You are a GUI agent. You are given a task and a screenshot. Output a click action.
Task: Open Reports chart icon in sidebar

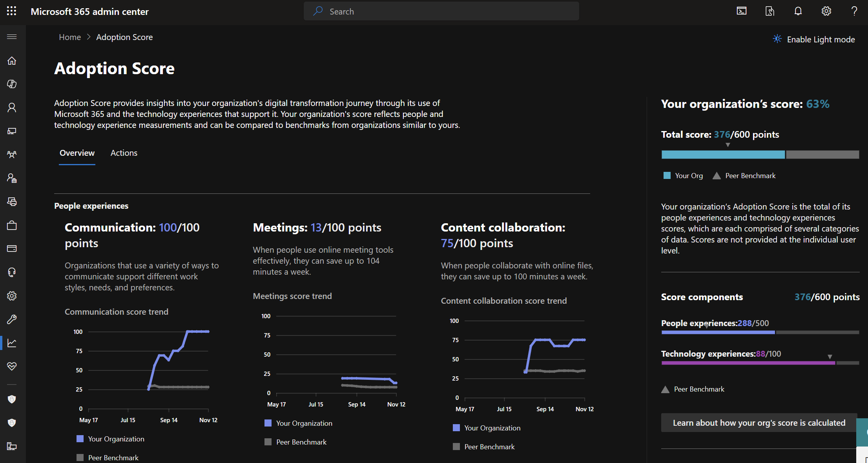[12, 343]
